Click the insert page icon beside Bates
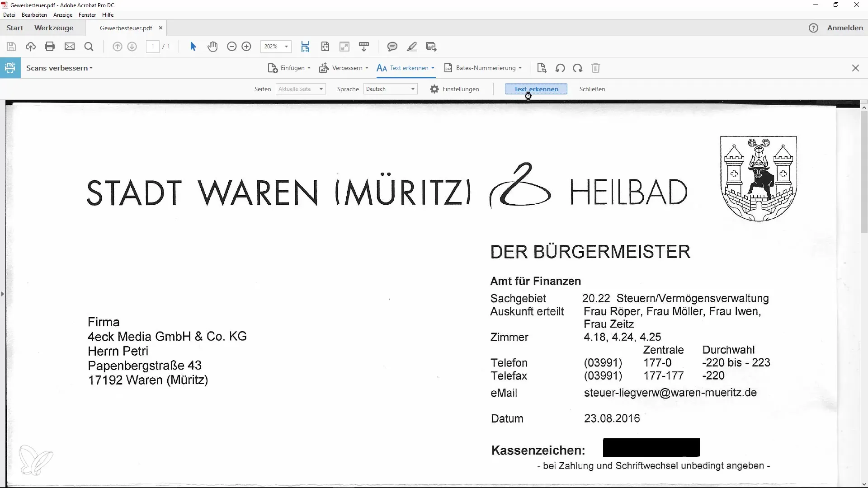 click(542, 68)
